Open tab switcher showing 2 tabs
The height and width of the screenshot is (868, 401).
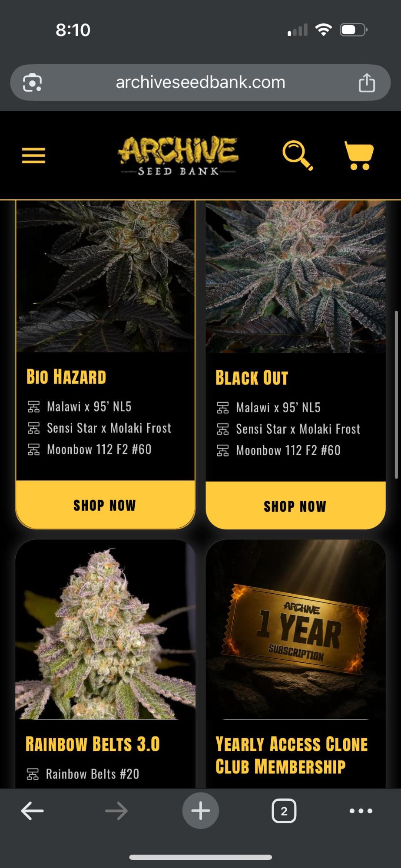pos(284,810)
